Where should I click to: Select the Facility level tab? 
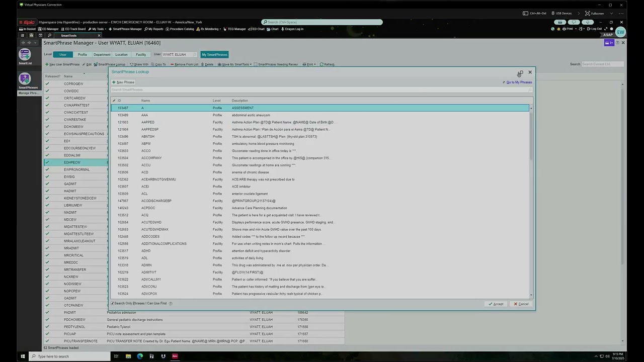141,54
